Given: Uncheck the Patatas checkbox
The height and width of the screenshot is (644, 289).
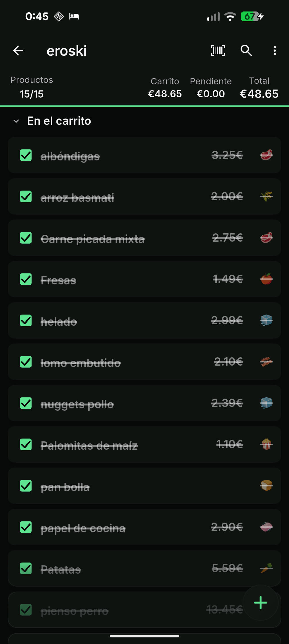Looking at the screenshot, I should click(x=26, y=569).
